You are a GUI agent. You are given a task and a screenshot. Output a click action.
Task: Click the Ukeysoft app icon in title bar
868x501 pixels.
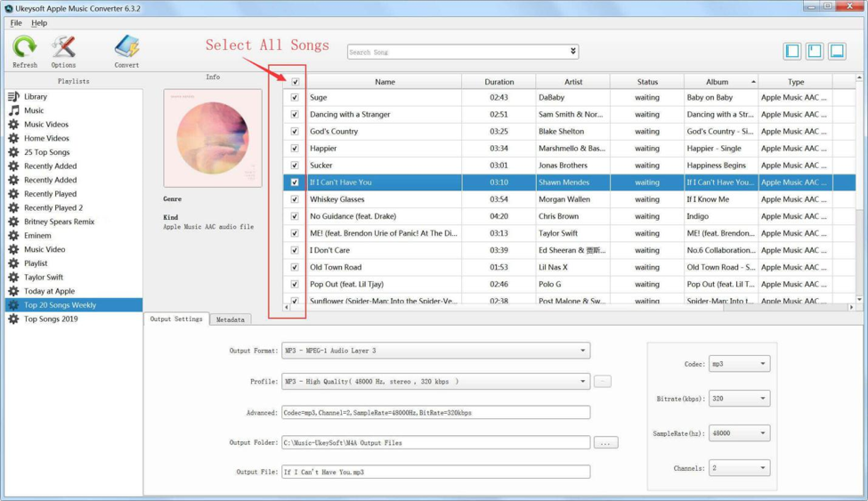point(8,8)
